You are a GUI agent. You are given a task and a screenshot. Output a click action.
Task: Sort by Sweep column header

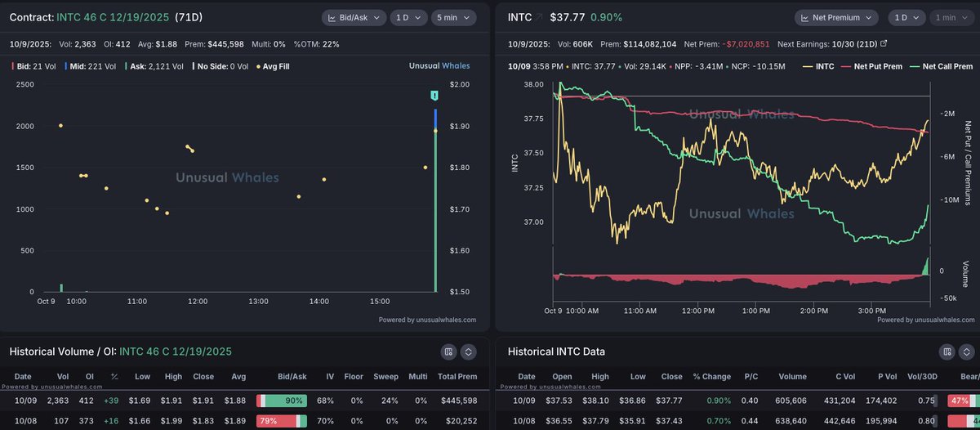(385, 377)
